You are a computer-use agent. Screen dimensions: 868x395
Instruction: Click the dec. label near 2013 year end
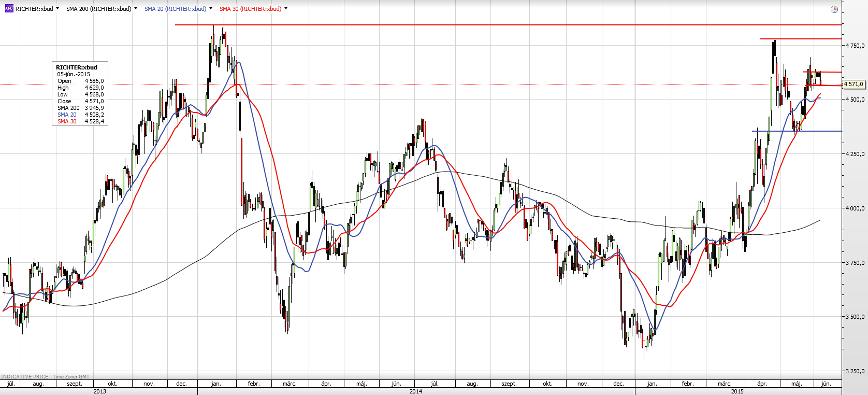pos(181,384)
